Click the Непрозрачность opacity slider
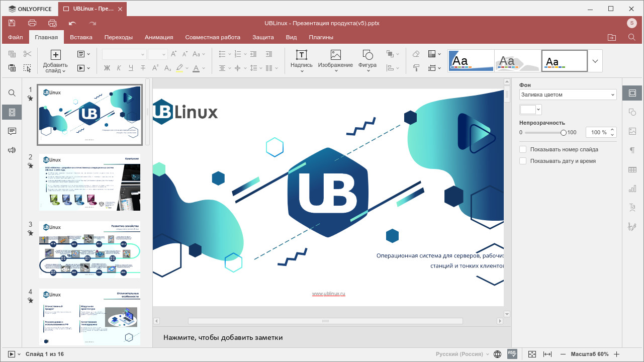This screenshot has height=362, width=644. point(544,133)
